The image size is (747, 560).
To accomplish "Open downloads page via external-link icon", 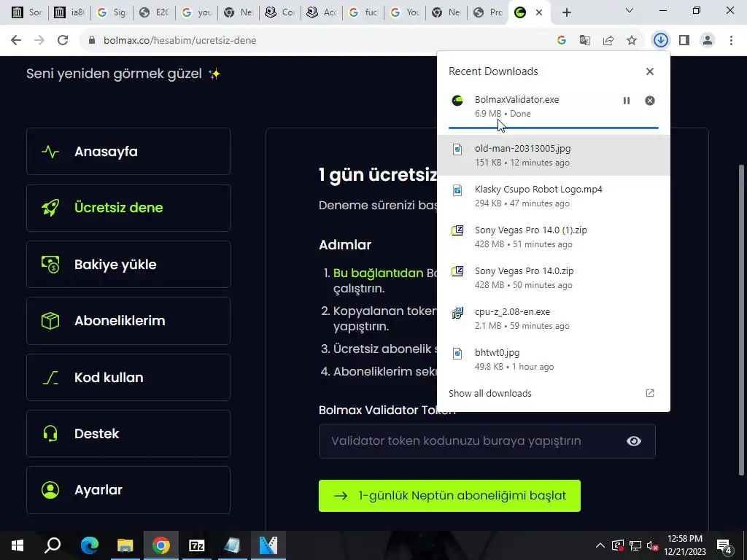I will pyautogui.click(x=650, y=393).
